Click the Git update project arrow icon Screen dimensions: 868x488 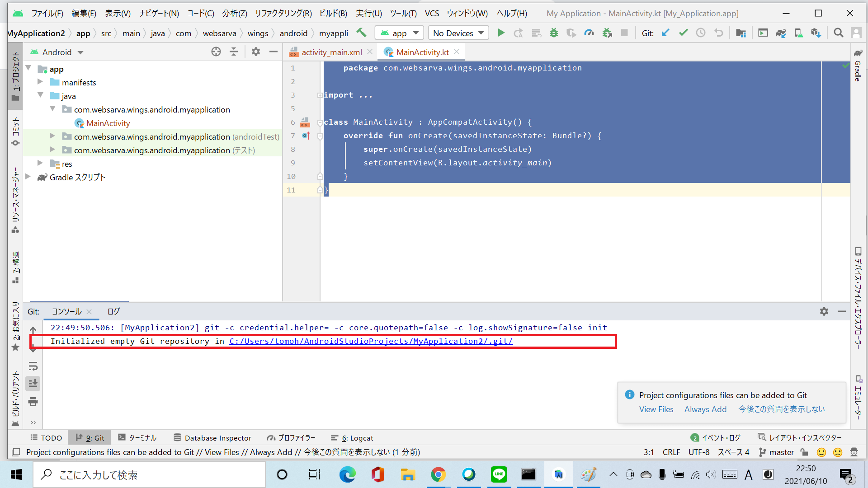[x=665, y=33]
